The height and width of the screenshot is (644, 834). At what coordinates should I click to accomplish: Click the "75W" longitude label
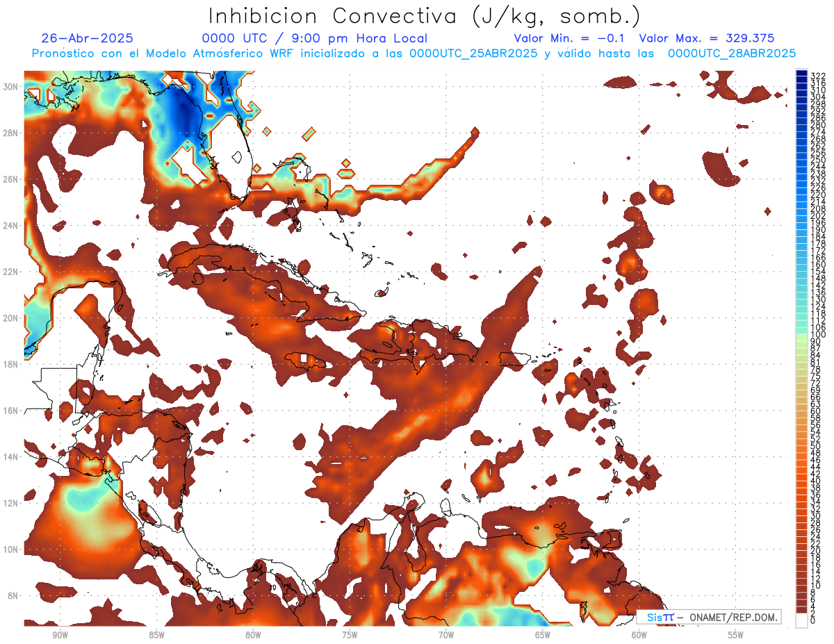(x=349, y=635)
